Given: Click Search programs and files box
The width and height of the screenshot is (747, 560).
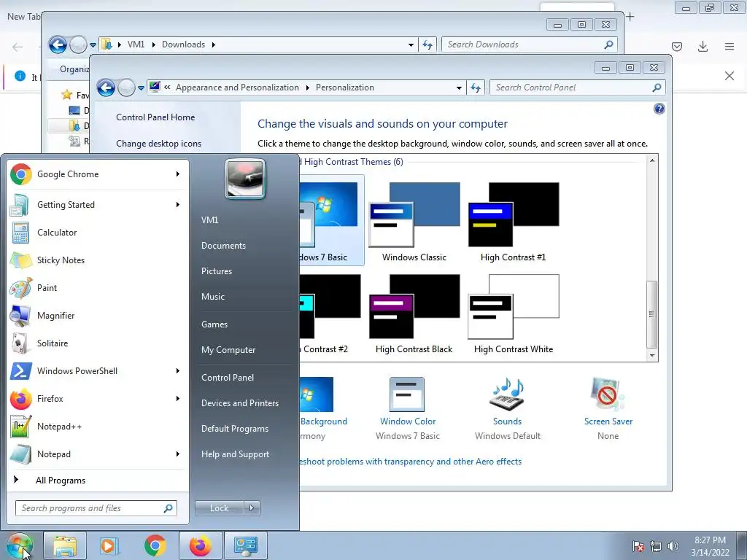Looking at the screenshot, I should (96, 508).
